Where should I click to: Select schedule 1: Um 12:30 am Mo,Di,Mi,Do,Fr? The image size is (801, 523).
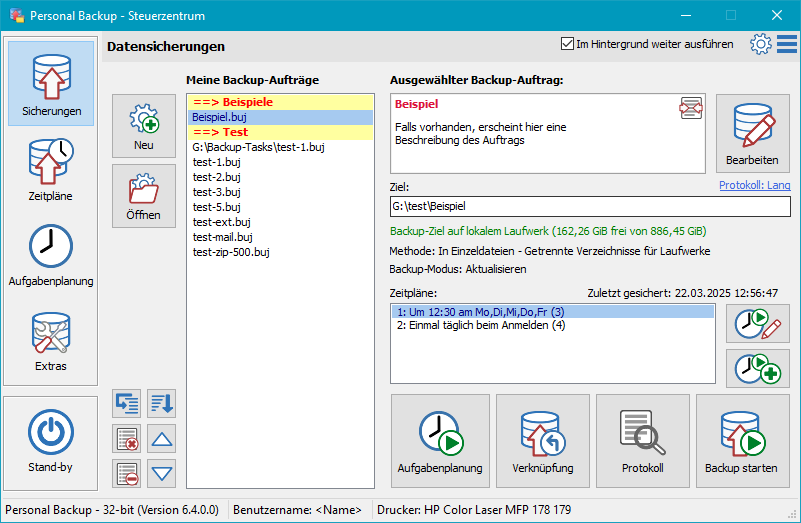(553, 312)
